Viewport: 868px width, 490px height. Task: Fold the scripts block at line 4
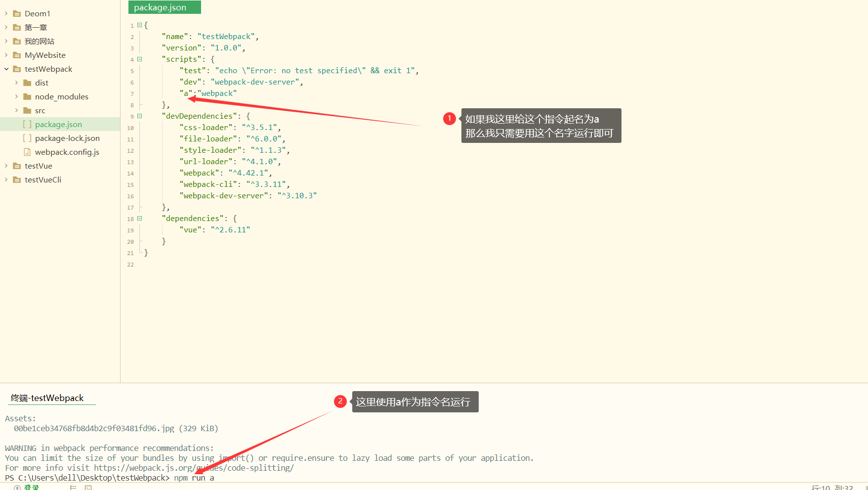coord(139,59)
